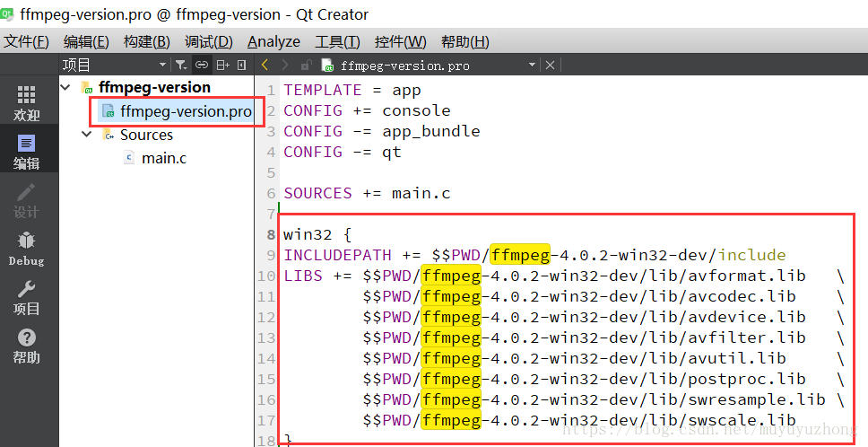Click the split panel icon
868x447 pixels.
222,66
